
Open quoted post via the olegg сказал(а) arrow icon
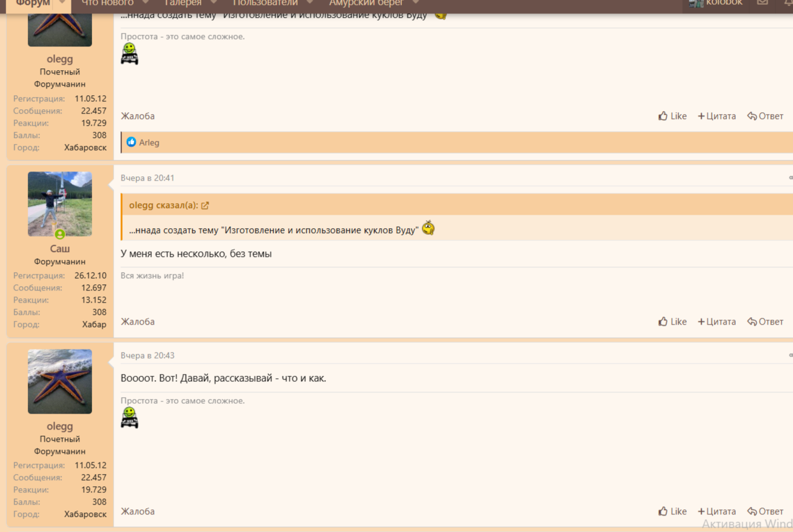tap(205, 206)
